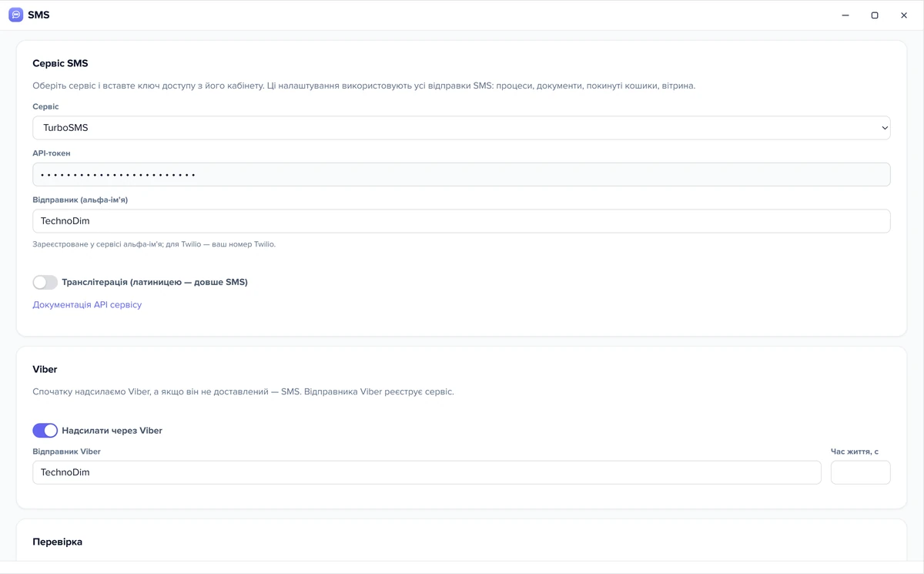Click the API-токен field label
Screen dimensions: 924x574
coord(52,153)
